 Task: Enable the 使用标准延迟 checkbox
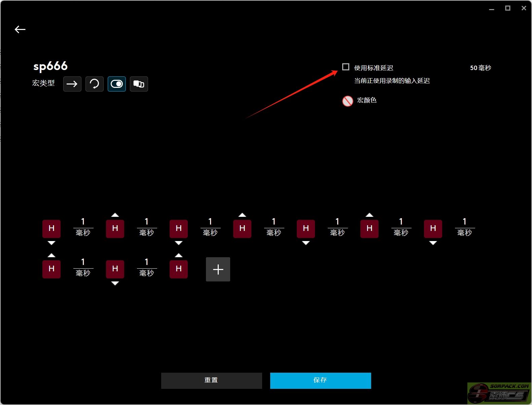coord(346,67)
